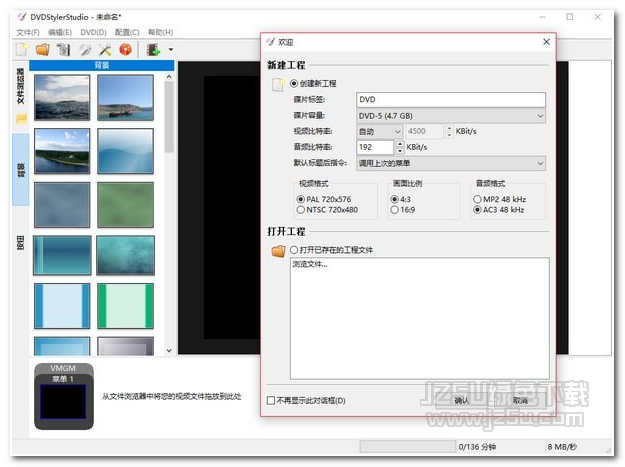
Task: Choose the river landscape background thumbnail
Action: pyautogui.click(x=62, y=151)
